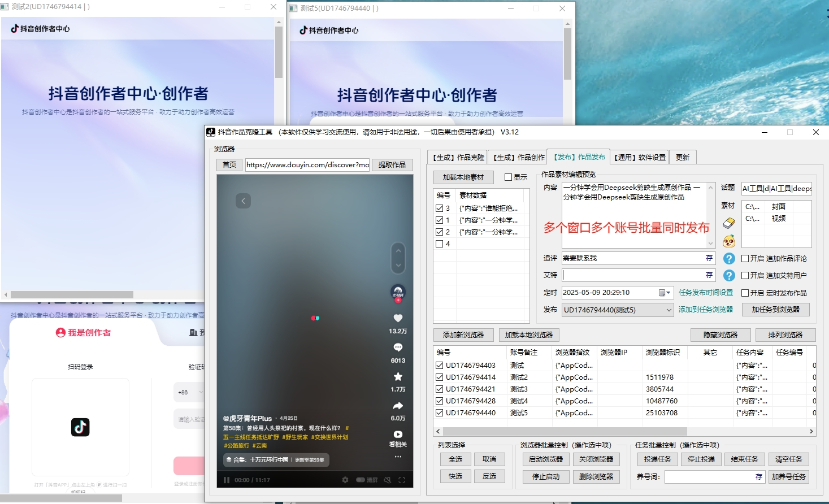The image size is (829, 504).
Task: Click the share arrow icon on the video
Action: tap(398, 405)
